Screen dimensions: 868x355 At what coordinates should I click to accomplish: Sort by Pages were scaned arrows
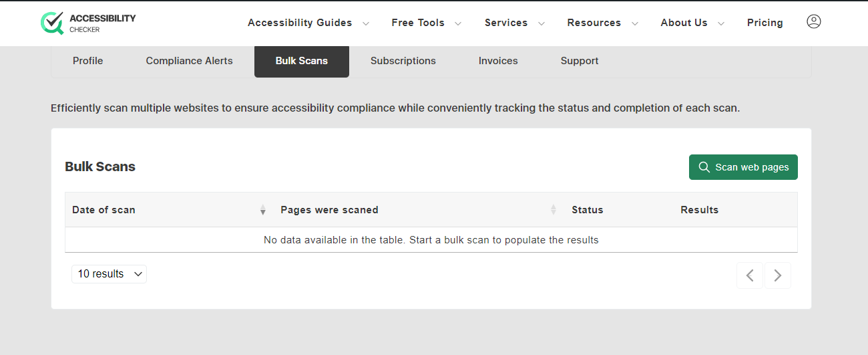(554, 210)
